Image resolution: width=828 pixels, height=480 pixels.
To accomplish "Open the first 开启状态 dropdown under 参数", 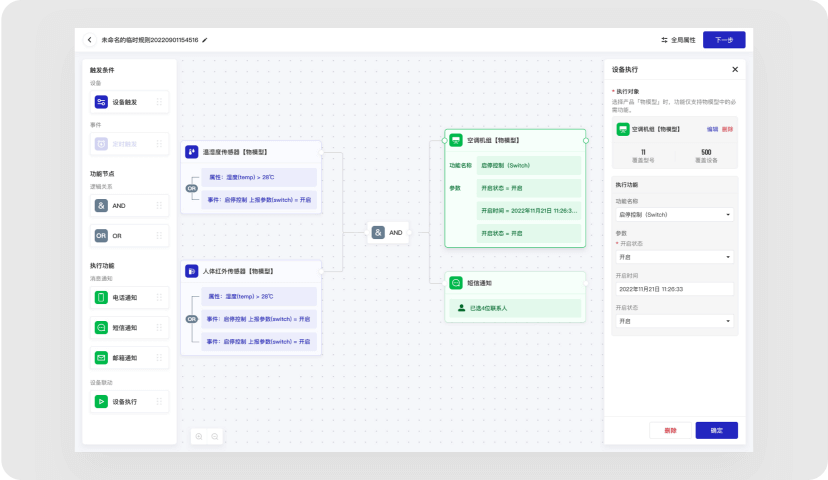I will point(673,257).
